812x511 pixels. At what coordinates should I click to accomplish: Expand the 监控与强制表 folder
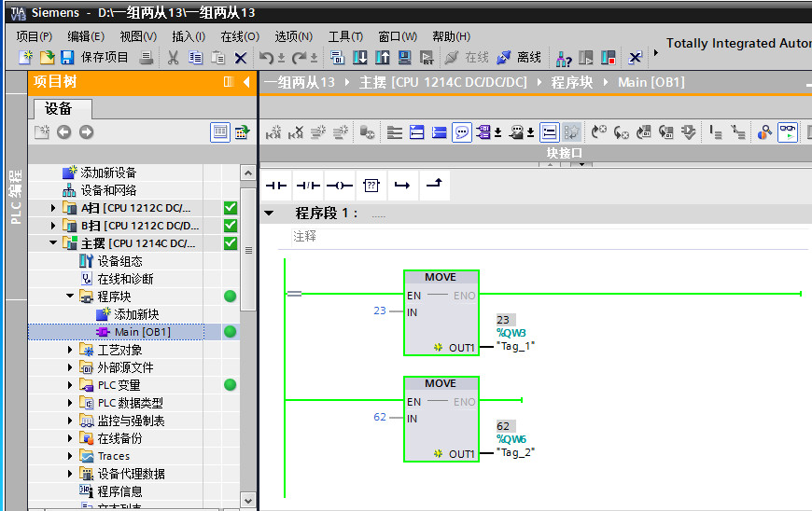coord(70,421)
